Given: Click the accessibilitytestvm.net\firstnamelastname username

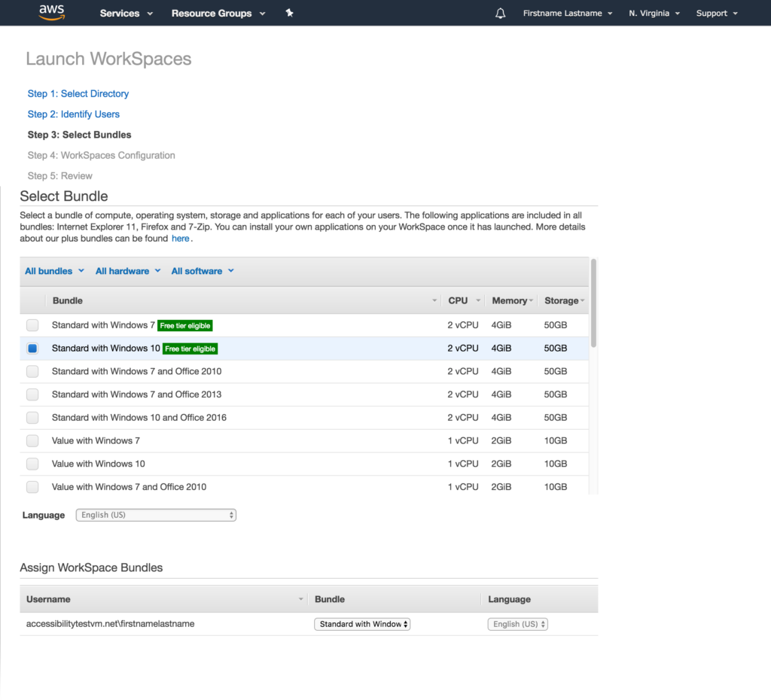Looking at the screenshot, I should pyautogui.click(x=110, y=624).
